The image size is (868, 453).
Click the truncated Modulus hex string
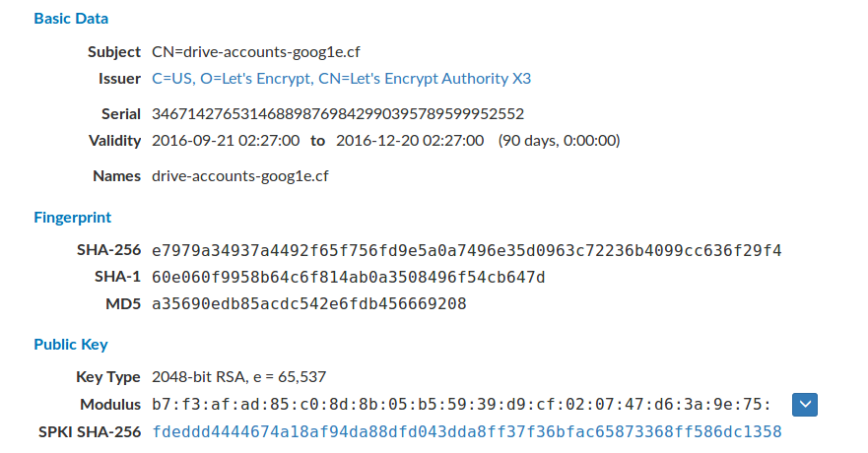[460, 404]
